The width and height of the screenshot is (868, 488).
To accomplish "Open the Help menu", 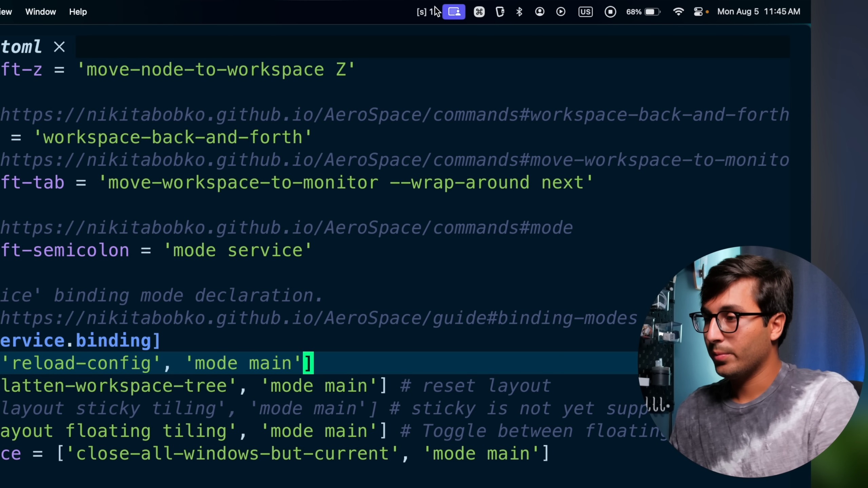I will [78, 12].
